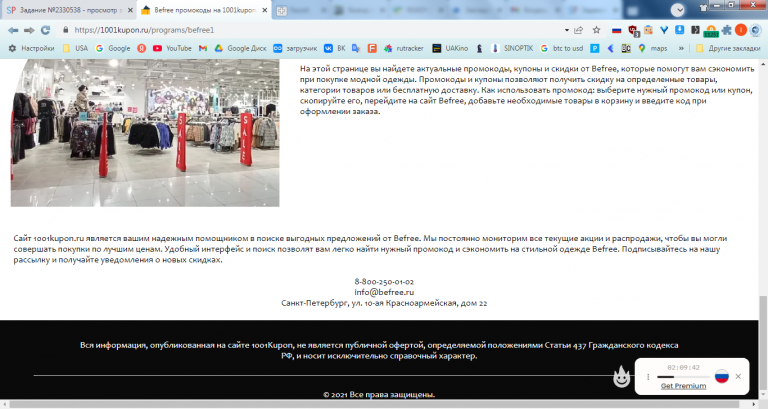Click the Санкт-Петербург street address line
The image size is (768, 409).
point(384,303)
